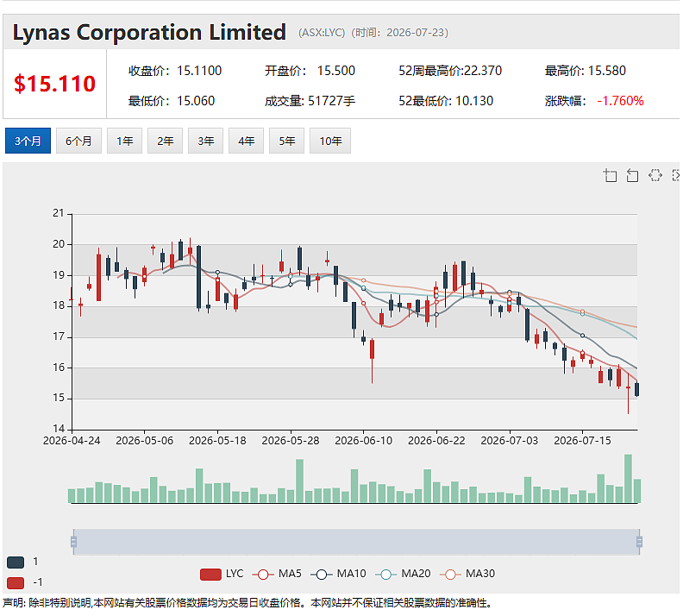Select the 3个月 time range tab

point(28,141)
